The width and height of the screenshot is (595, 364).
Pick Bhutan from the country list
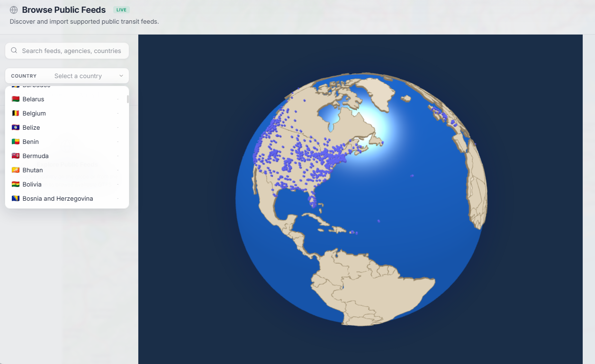[x=65, y=170]
